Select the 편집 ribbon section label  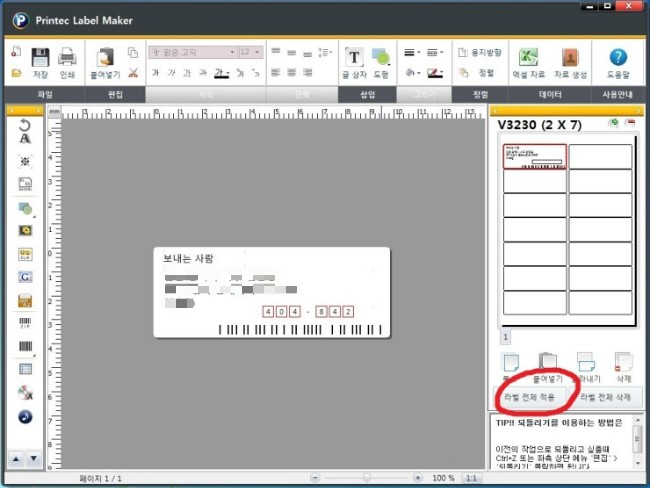click(115, 95)
